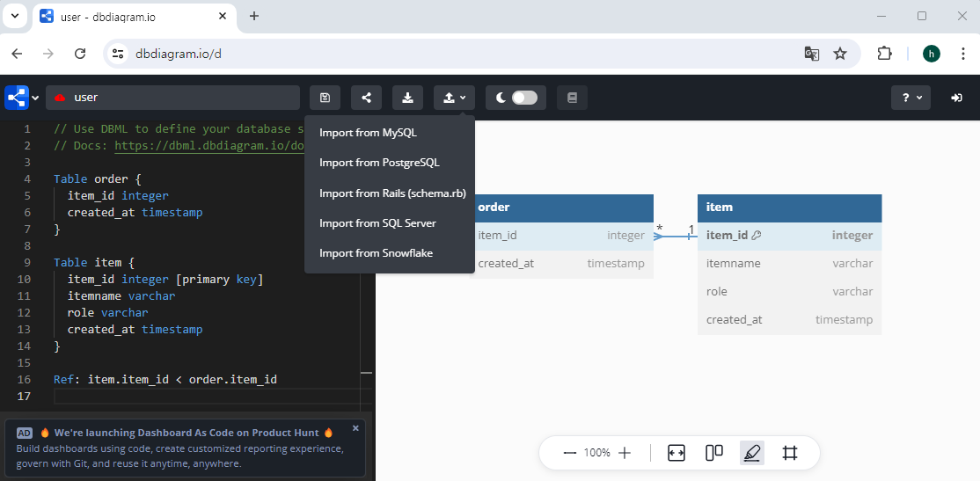Click editor line 'Table item {'
980x481 pixels.
(x=94, y=263)
